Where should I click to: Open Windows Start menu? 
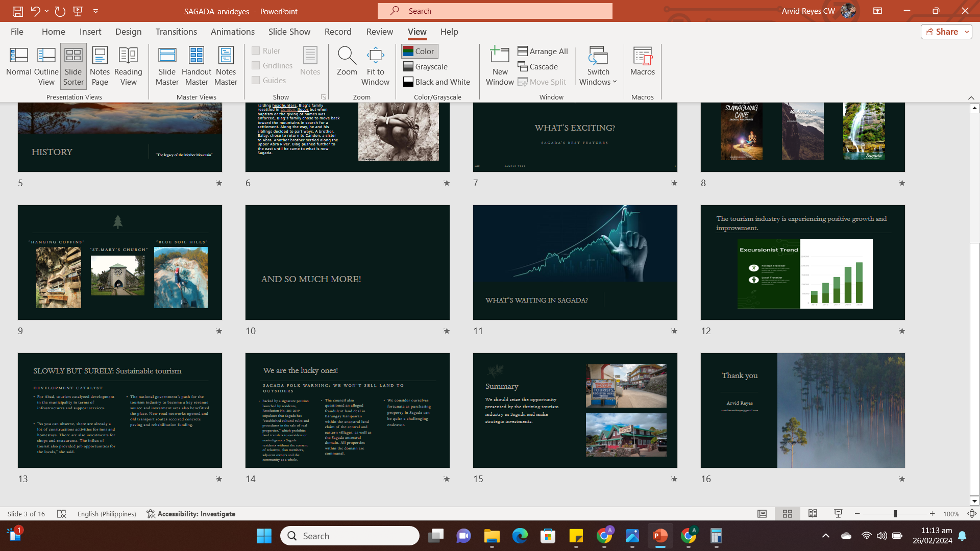tap(264, 536)
